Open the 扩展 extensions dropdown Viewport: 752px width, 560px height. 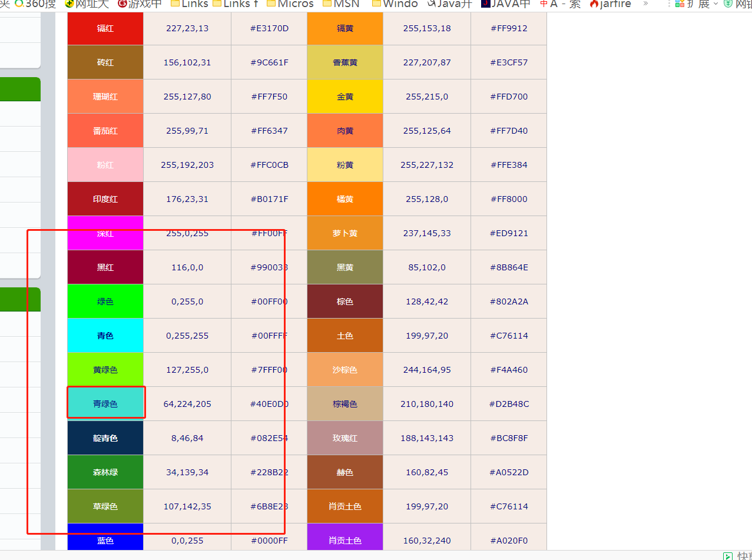point(697,4)
